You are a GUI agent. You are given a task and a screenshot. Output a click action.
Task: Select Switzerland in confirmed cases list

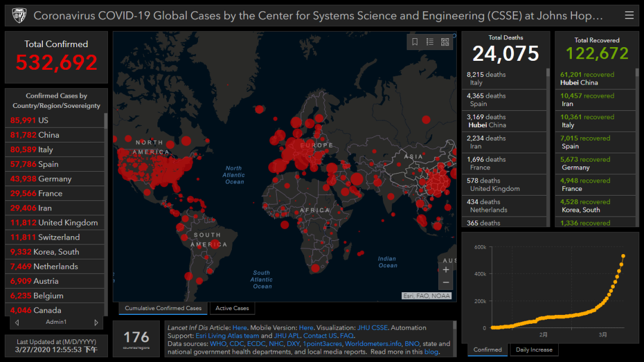pos(55,237)
